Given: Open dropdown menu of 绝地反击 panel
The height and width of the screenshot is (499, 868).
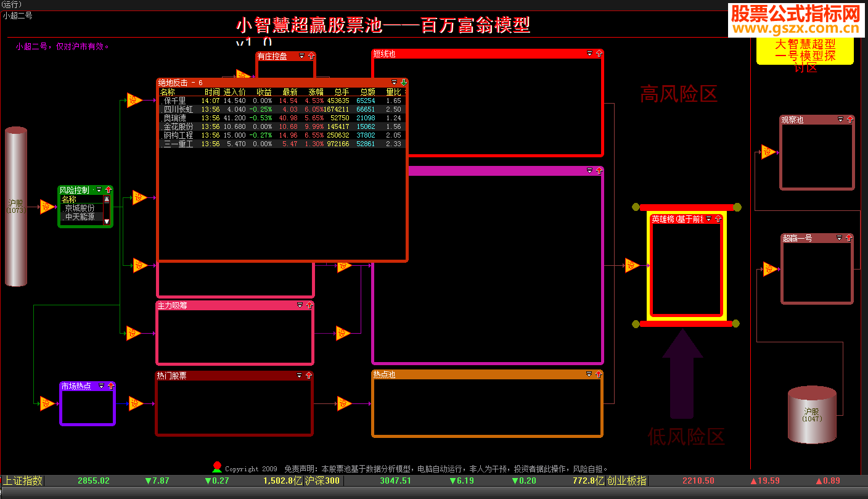Looking at the screenshot, I should click(395, 82).
